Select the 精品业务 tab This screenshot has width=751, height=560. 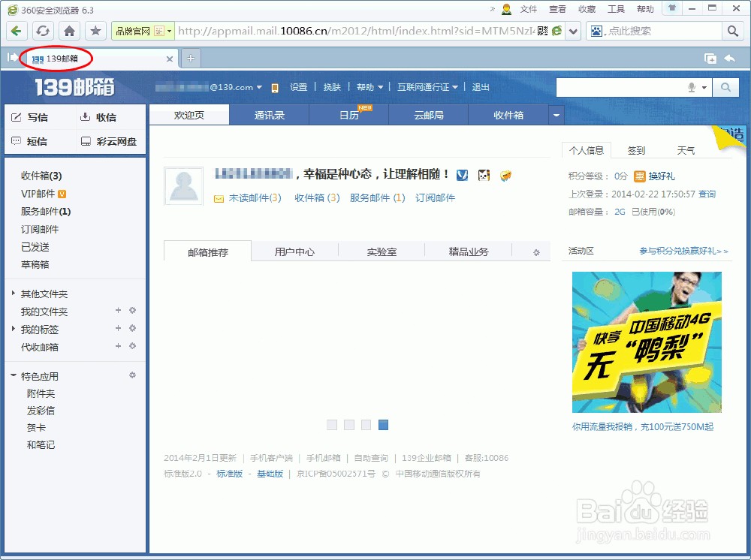[469, 251]
